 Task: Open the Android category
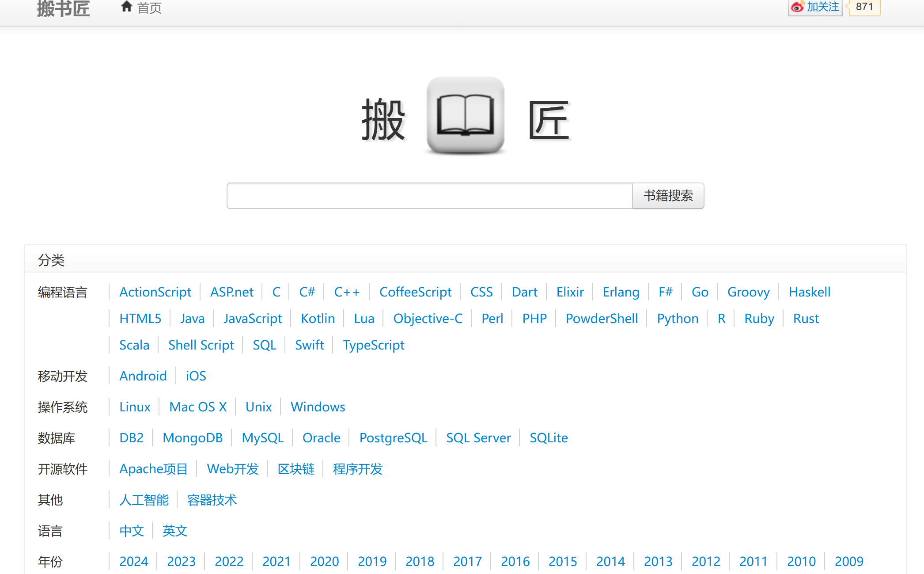click(143, 376)
